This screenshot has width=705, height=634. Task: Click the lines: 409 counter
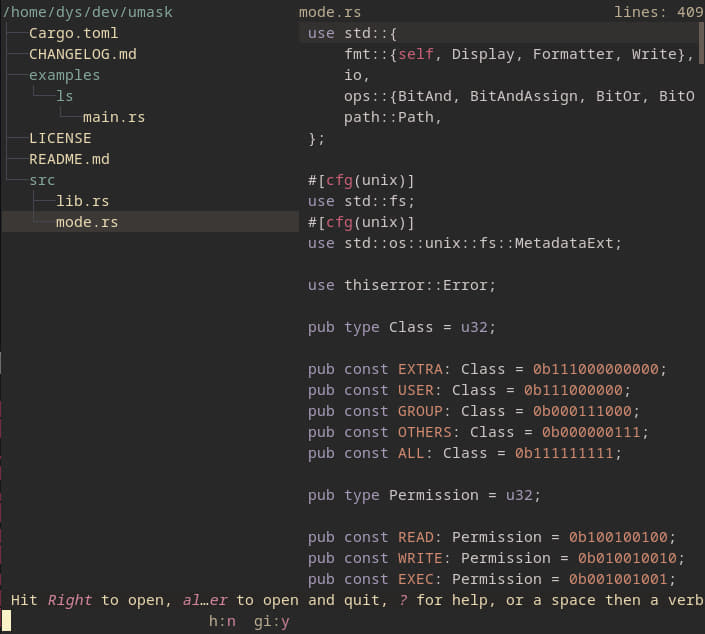658,12
